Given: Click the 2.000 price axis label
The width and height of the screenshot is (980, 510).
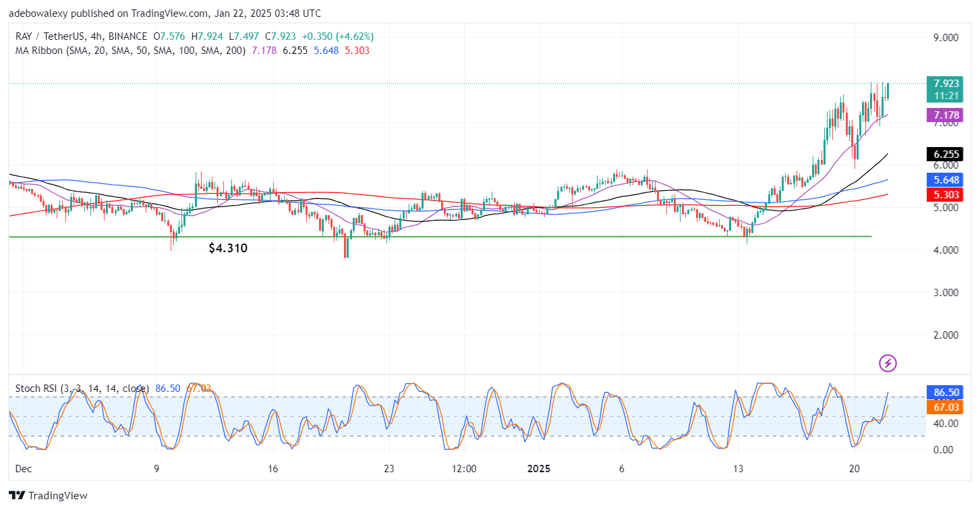Looking at the screenshot, I should click(x=946, y=335).
